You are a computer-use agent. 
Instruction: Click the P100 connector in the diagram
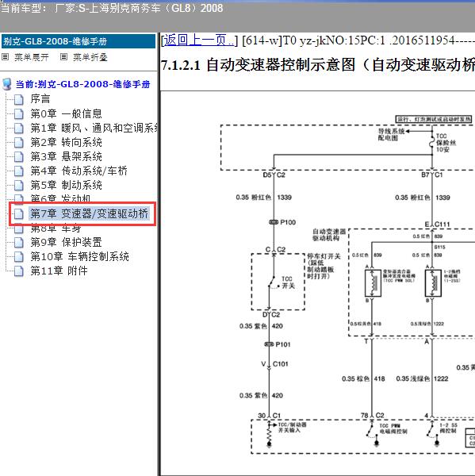[x=282, y=222]
